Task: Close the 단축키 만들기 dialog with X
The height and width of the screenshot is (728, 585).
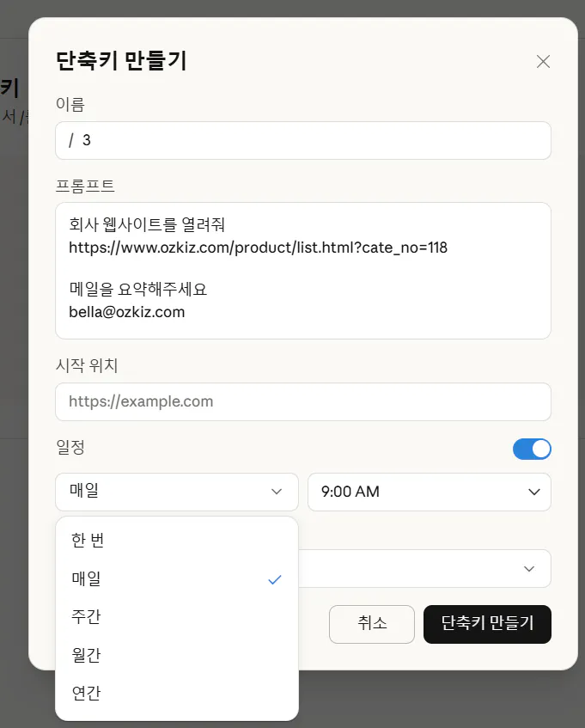Action: pos(543,61)
